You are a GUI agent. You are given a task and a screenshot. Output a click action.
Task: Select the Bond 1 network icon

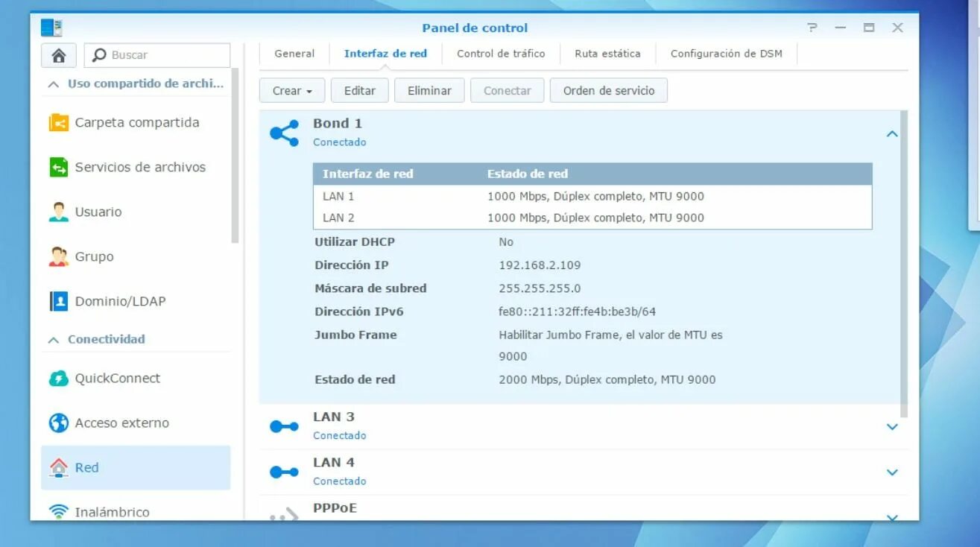(x=284, y=131)
